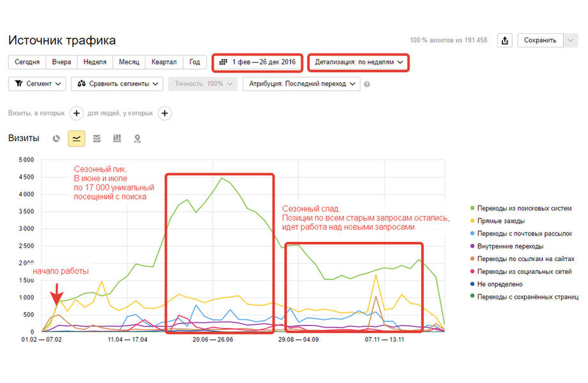Select the Квартал period tab

(x=164, y=63)
